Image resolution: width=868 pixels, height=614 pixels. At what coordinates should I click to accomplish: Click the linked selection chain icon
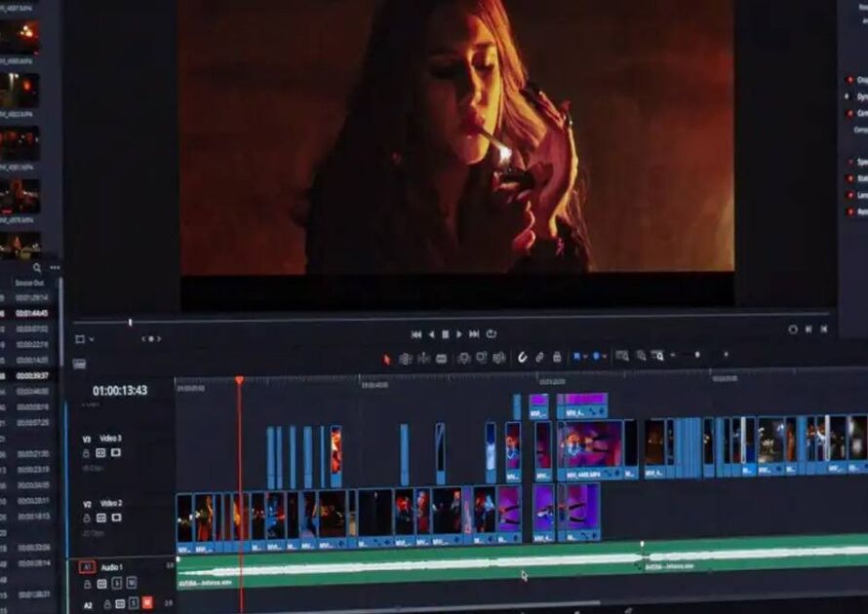[x=539, y=358]
